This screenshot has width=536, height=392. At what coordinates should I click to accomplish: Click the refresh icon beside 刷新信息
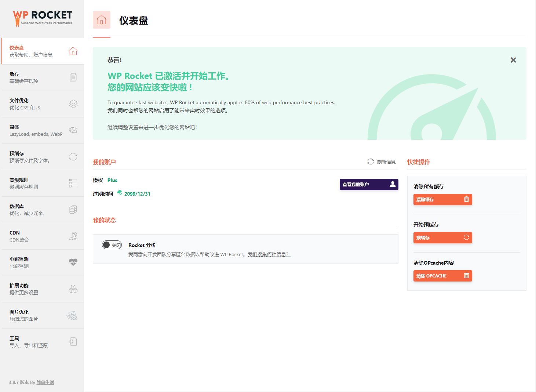(x=370, y=161)
